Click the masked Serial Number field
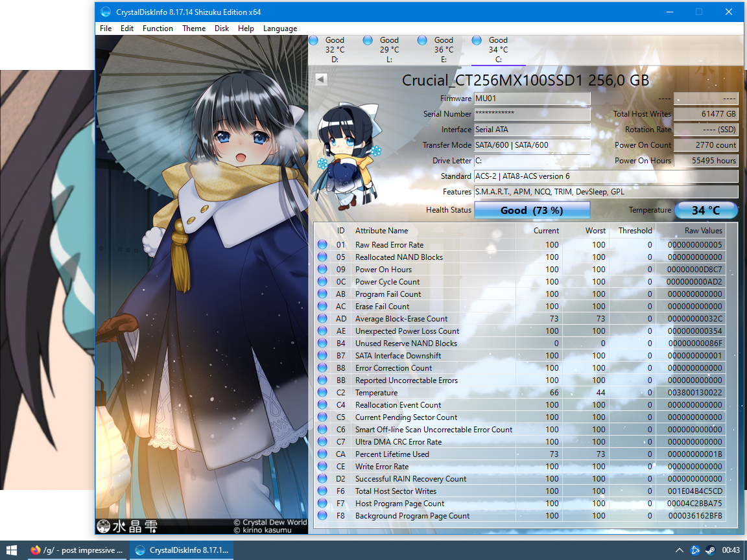Viewport: 747px width, 560px height. click(x=532, y=114)
